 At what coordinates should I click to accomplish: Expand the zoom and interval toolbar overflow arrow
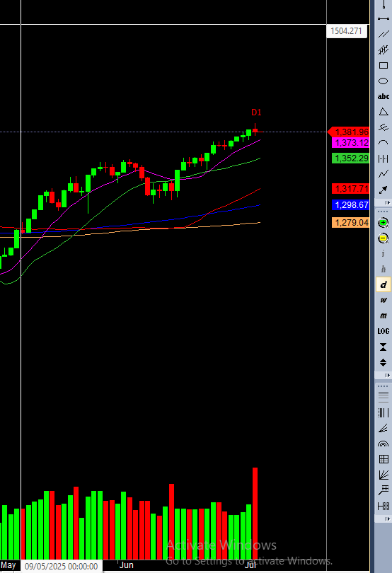[x=388, y=376]
